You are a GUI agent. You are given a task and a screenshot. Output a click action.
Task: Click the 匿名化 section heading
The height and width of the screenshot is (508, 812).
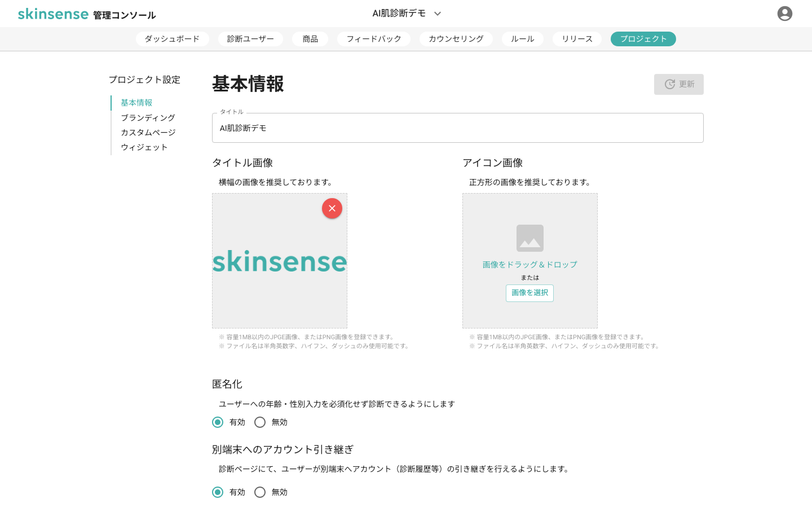[227, 384]
